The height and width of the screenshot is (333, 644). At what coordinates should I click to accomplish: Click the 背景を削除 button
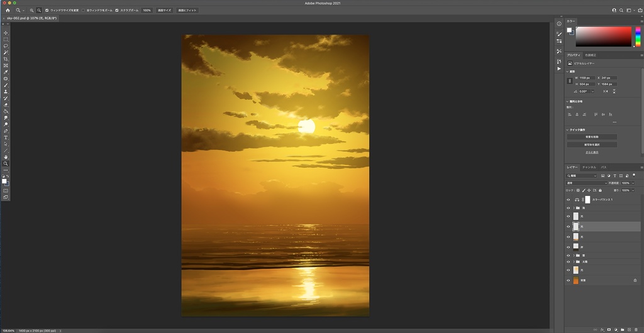(x=592, y=136)
